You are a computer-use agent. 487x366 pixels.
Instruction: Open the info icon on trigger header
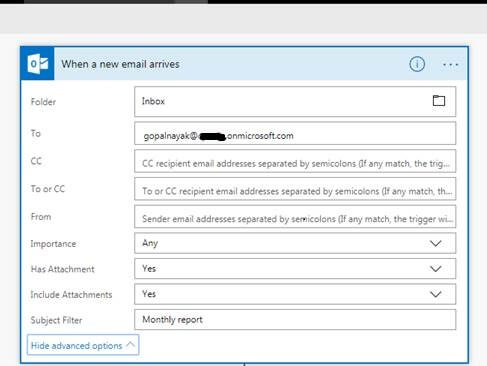click(417, 64)
